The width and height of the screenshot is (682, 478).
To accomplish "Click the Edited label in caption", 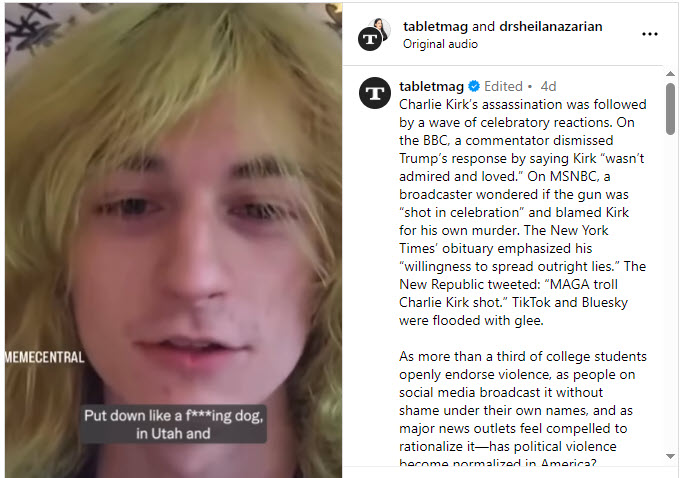I will 503,87.
